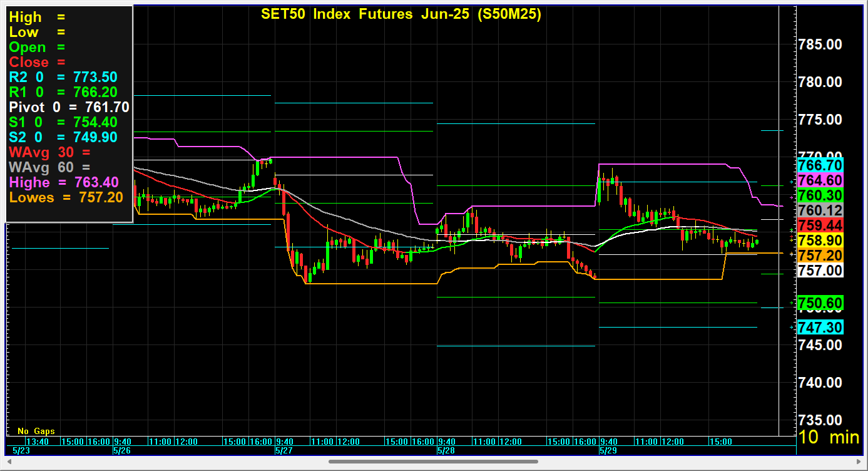Select the 'WAvg 30 =' legend row
Screen dimensions: 868x471
(49, 152)
